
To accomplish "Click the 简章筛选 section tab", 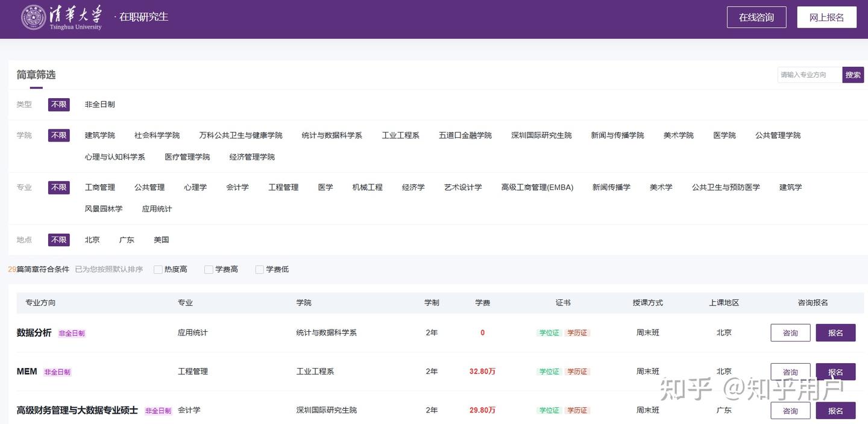I will [x=36, y=75].
